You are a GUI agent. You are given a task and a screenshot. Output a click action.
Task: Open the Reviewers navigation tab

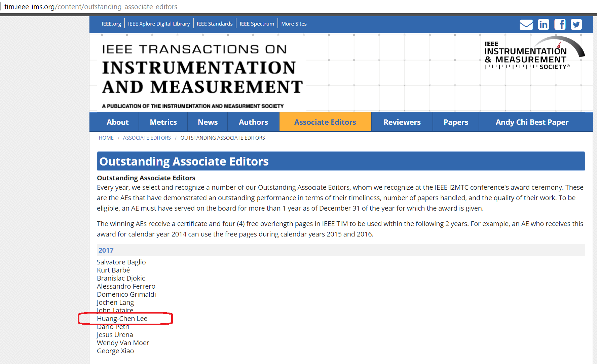tap(402, 122)
